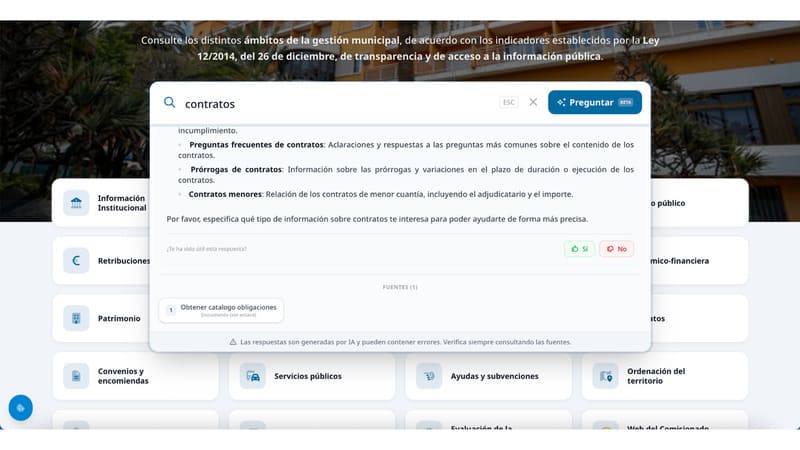Click 'Prórrogas de contratos' text

pyautogui.click(x=236, y=169)
